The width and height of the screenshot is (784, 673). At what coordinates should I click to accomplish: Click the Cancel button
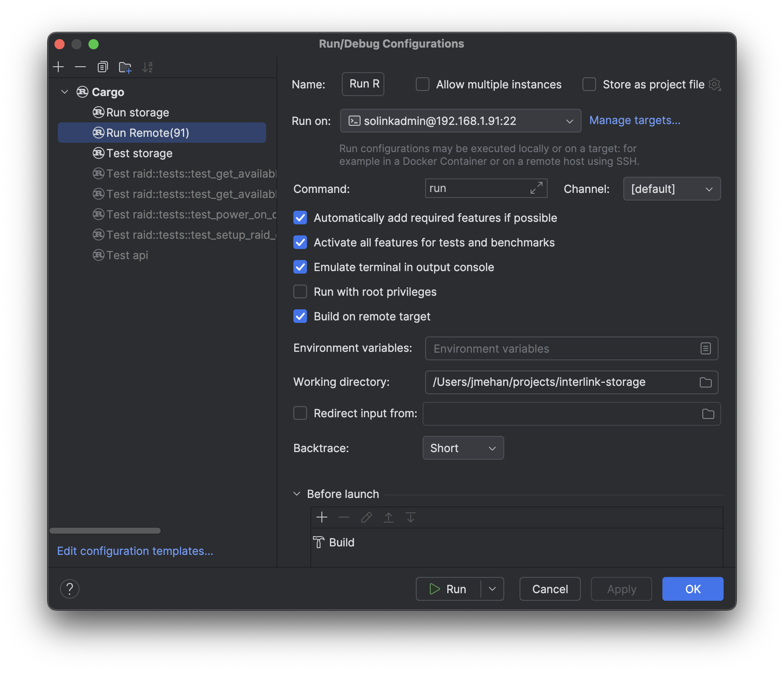click(x=550, y=589)
